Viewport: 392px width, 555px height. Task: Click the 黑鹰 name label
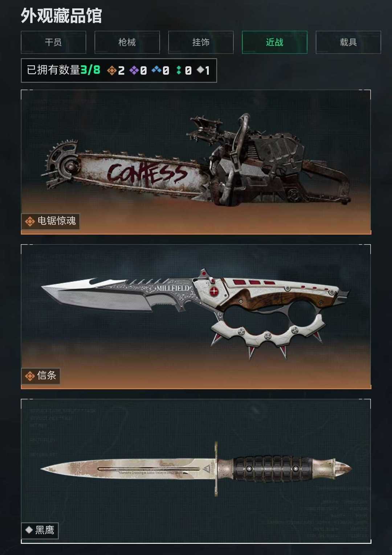[45, 530]
